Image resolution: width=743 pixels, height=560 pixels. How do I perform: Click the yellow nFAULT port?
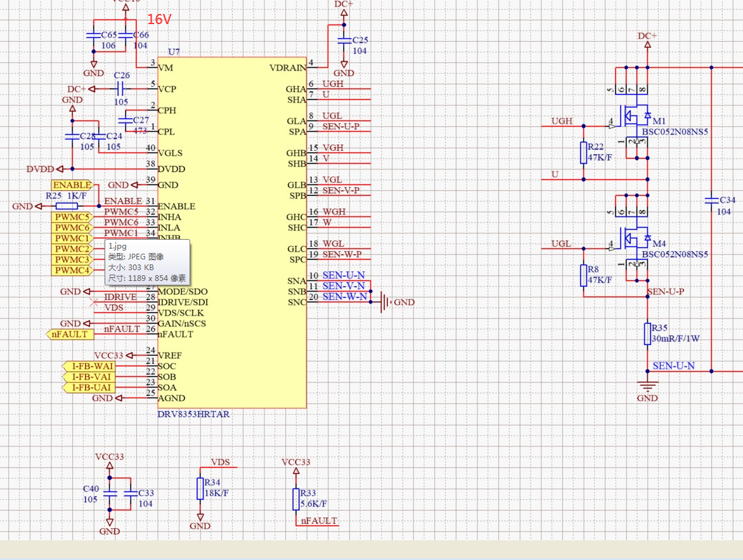[x=70, y=334]
